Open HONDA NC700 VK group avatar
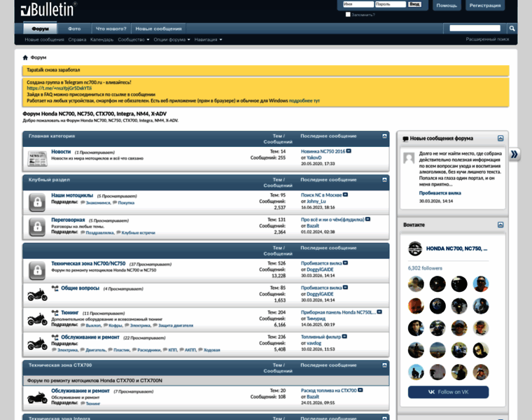 pos(415,248)
